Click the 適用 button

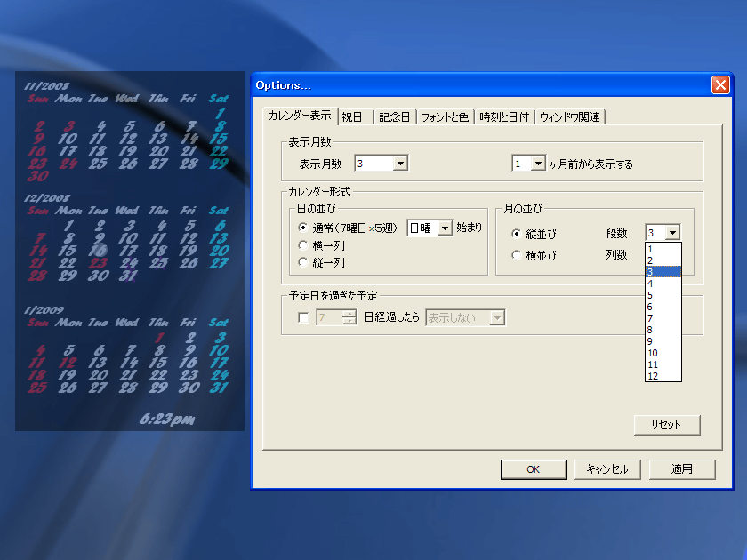tap(682, 469)
